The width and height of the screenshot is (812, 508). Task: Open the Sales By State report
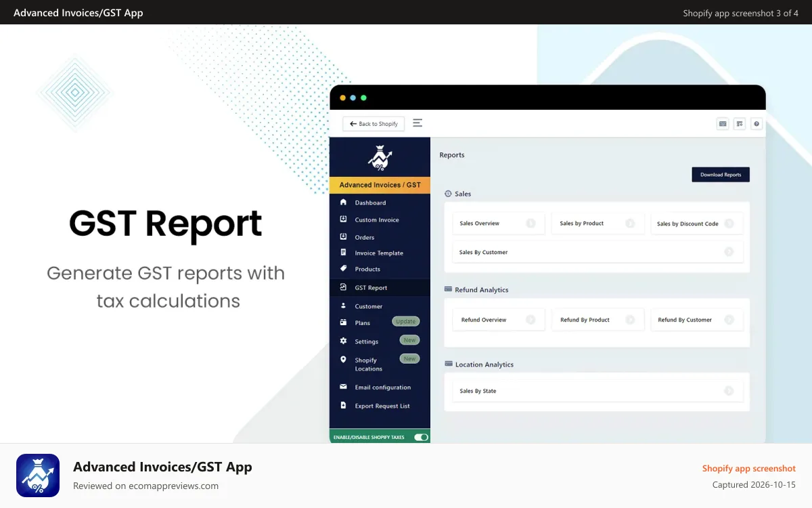point(597,390)
